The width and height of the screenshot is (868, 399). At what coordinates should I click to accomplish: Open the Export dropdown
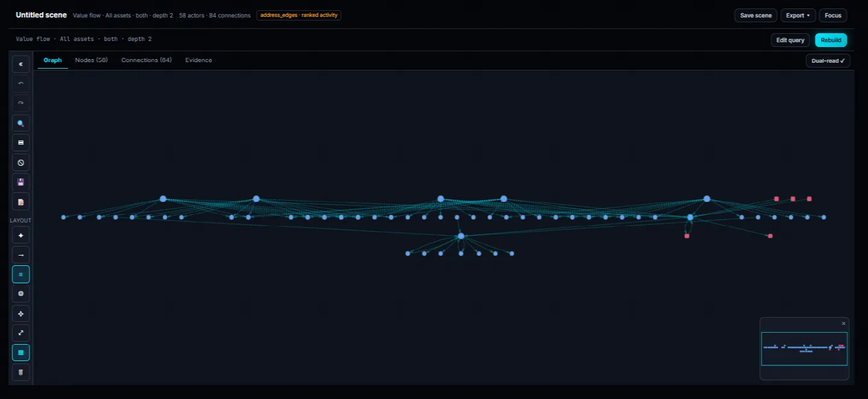click(x=797, y=16)
